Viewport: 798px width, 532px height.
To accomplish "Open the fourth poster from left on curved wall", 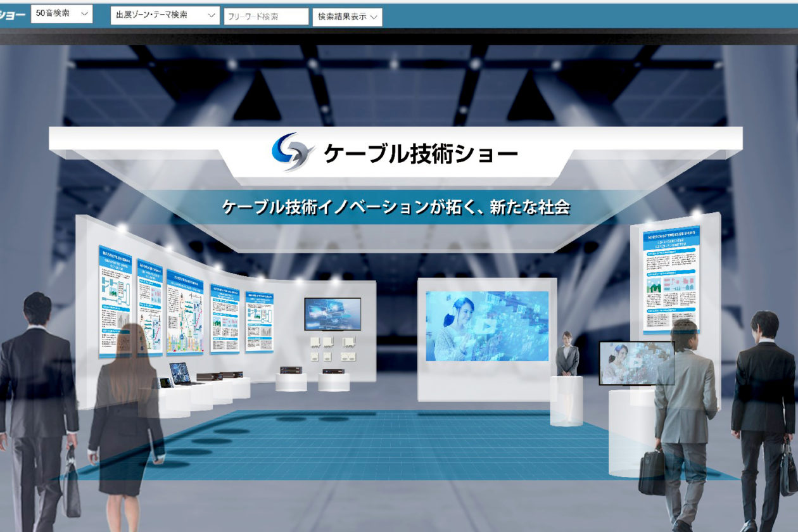I will tap(225, 318).
